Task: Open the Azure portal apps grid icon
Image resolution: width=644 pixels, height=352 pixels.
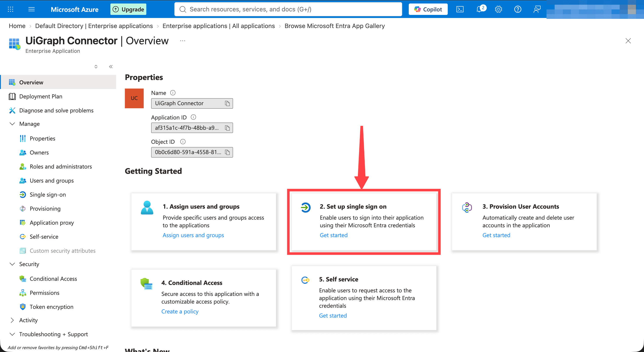Action: pos(11,9)
